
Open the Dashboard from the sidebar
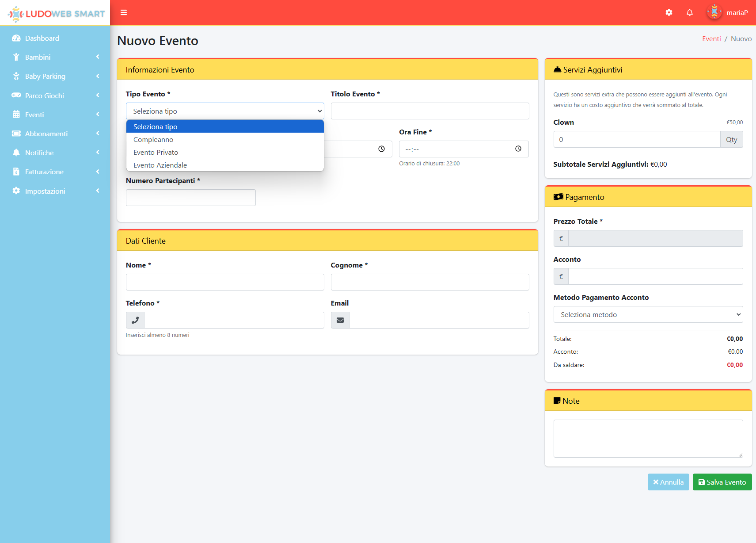click(x=42, y=38)
